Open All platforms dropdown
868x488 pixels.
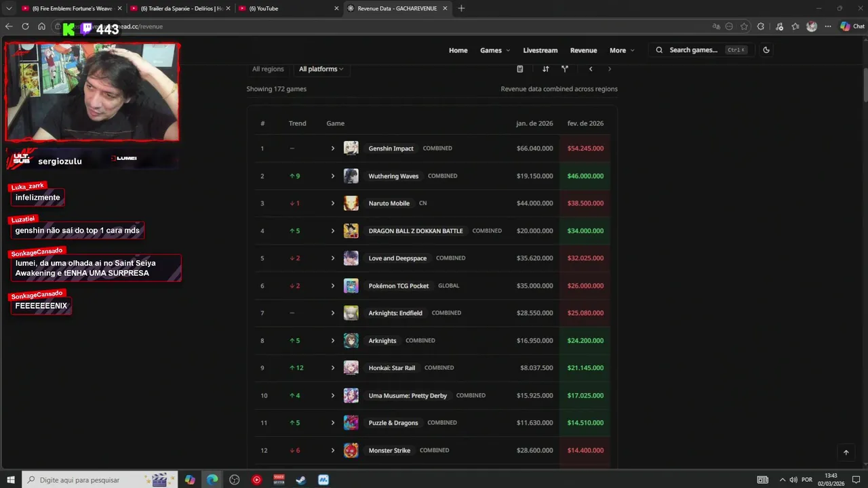point(321,69)
